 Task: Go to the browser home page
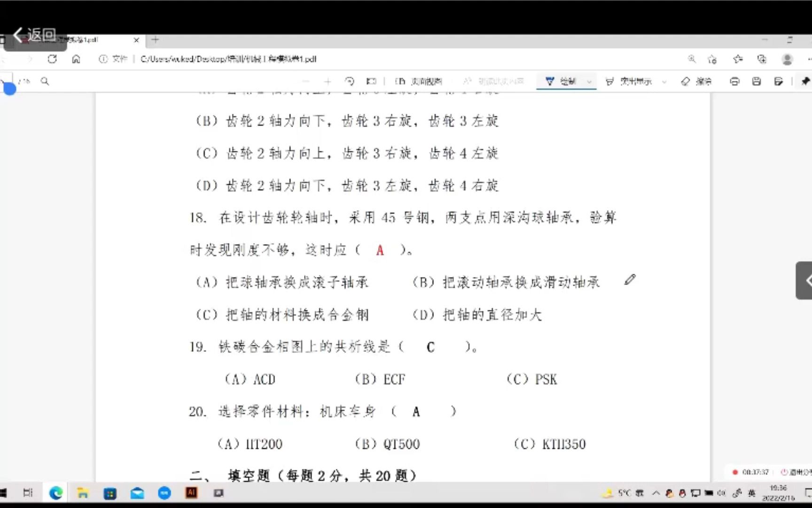coord(76,59)
